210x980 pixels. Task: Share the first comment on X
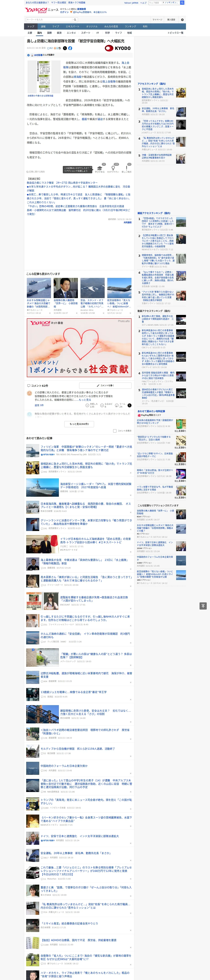tap(130, 406)
